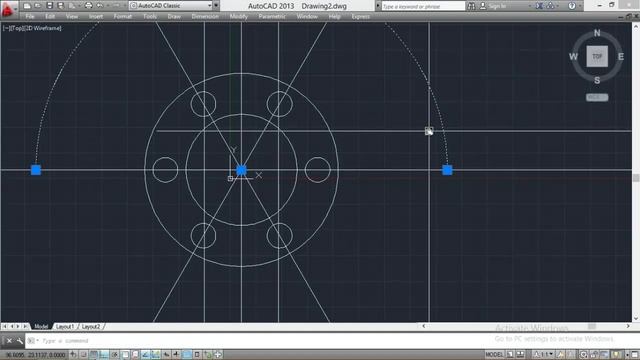Open Autodesk Exchange (X icon)
The image size is (640, 360).
[x=539, y=6]
